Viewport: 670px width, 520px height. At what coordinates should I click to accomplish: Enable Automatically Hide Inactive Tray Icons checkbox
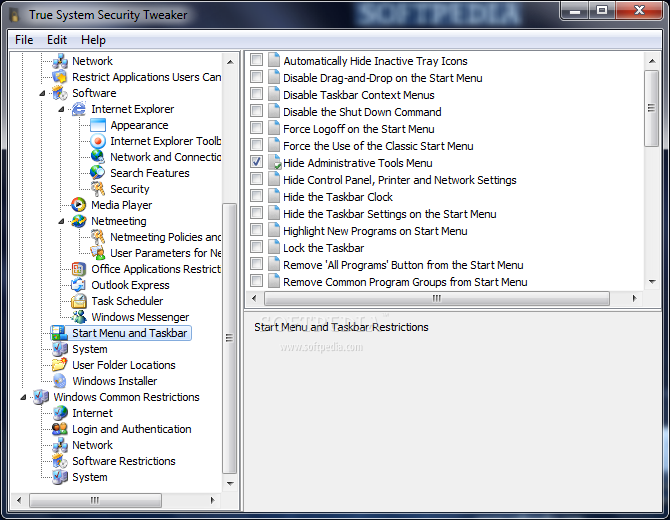point(256,60)
